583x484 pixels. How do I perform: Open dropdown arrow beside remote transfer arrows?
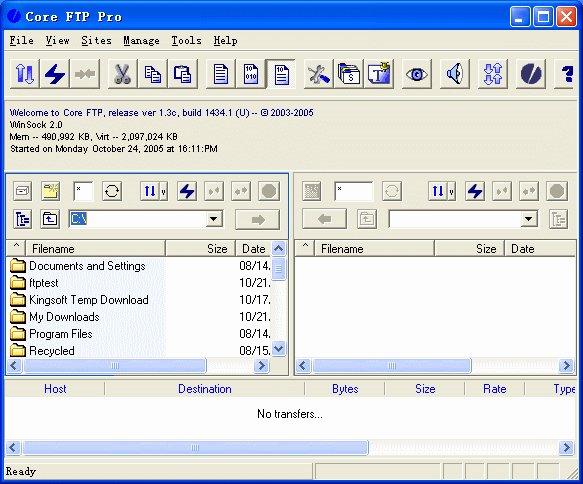click(x=451, y=191)
